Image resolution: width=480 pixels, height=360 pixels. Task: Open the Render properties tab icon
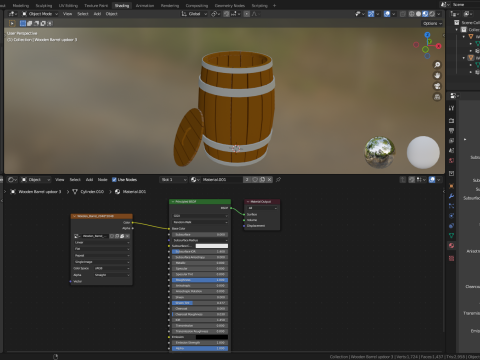(451, 120)
